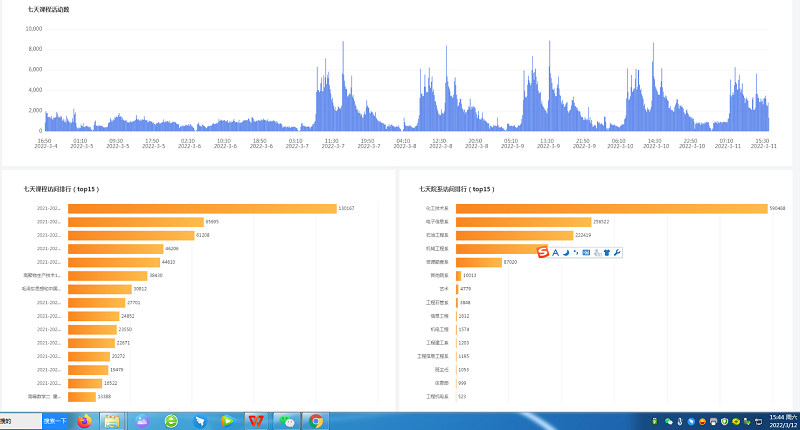Open the wrench toolbox on Sogou toolbar
Screen dimensions: 800x430
coord(617,252)
